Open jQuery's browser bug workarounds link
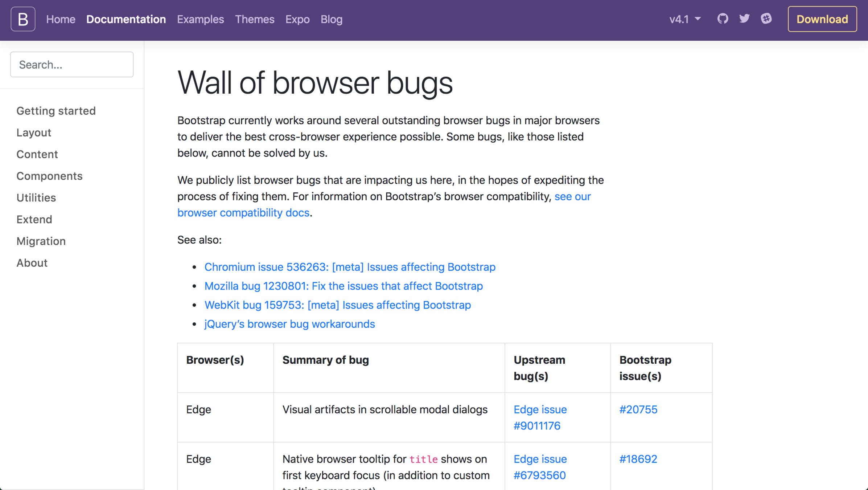The width and height of the screenshot is (868, 490). click(x=289, y=324)
